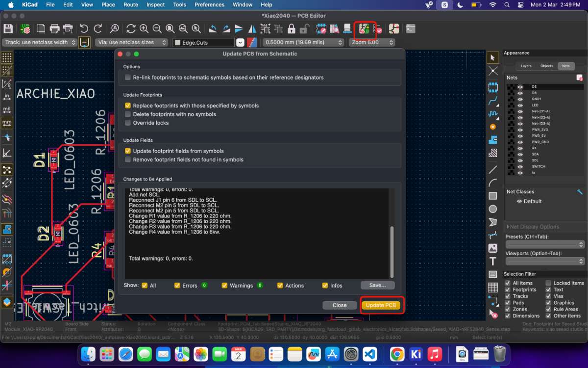Switch to Objects tab in Appearance
Image resolution: width=588 pixels, height=368 pixels.
coord(546,66)
